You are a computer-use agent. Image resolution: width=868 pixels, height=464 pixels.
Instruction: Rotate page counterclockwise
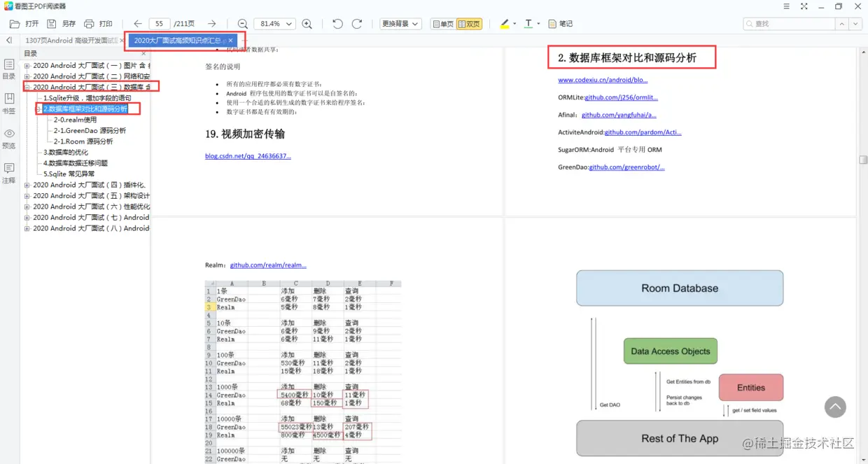click(337, 24)
